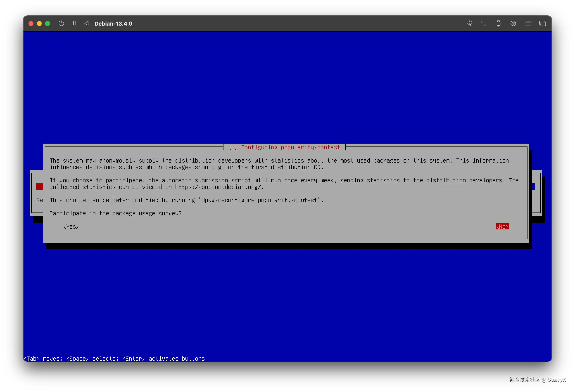Click the shared folder icon
Image resolution: width=575 pixels, height=392 pixels.
[528, 24]
